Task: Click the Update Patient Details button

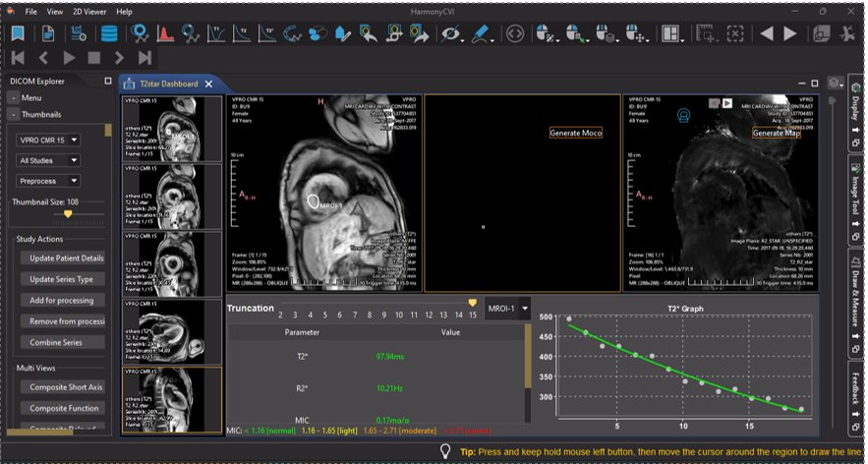Action: [x=61, y=259]
